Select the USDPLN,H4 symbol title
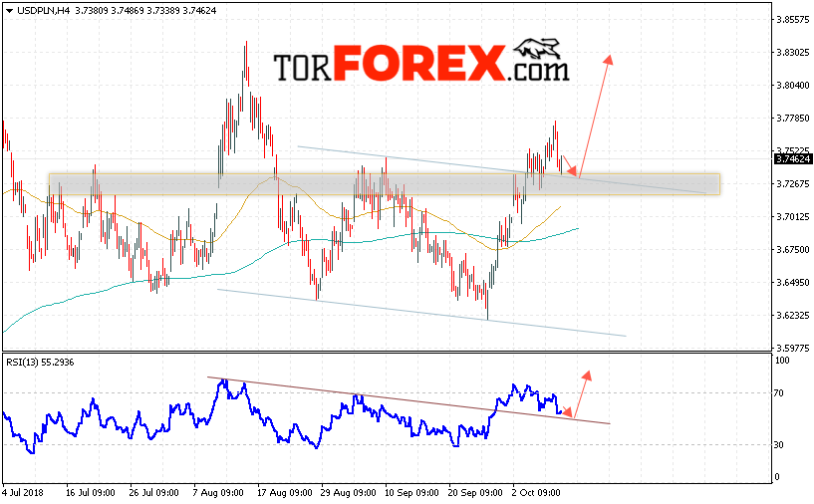Screen dimensions: 814x504 (44, 10)
